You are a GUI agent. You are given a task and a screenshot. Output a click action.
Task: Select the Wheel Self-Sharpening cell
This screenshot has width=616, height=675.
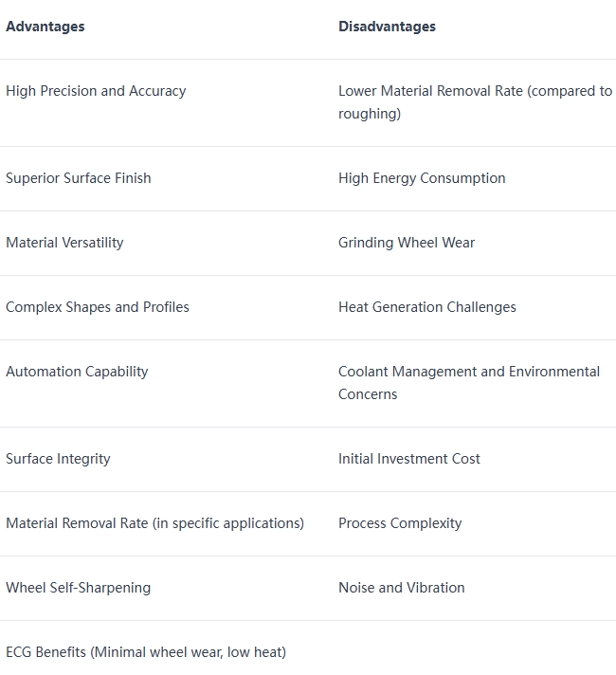coord(78,588)
